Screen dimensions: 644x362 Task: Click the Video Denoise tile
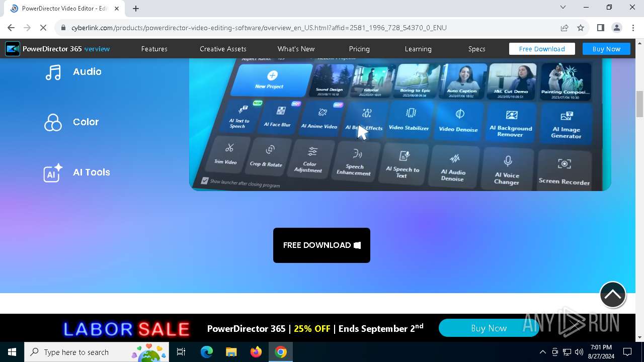tap(458, 121)
